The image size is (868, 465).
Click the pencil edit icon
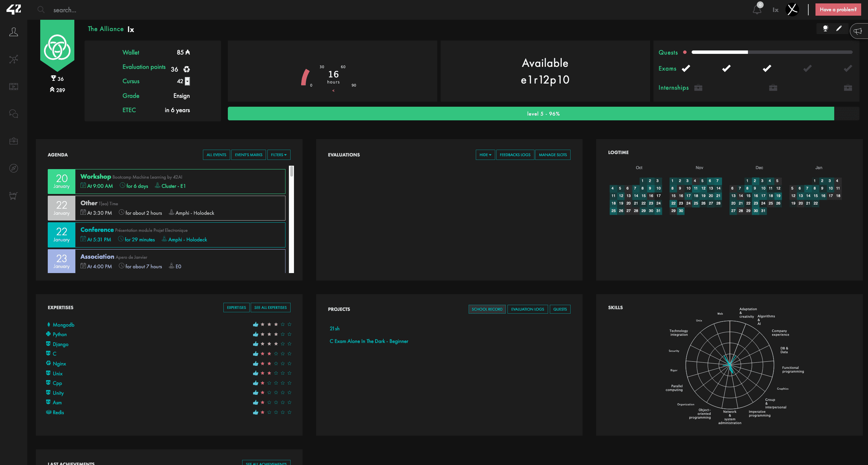(x=839, y=29)
